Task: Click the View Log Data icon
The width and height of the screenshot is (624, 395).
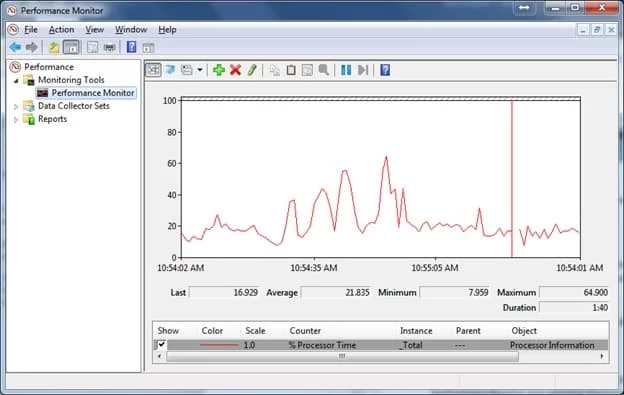Action: point(170,70)
